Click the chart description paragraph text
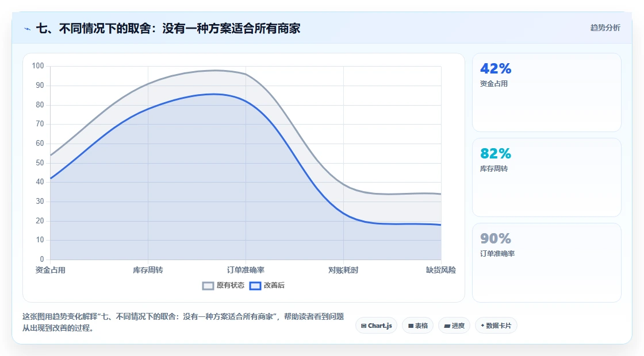 [x=183, y=322]
